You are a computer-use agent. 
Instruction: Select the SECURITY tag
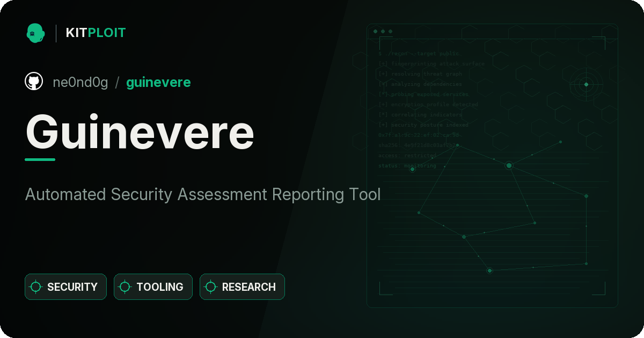(65, 287)
